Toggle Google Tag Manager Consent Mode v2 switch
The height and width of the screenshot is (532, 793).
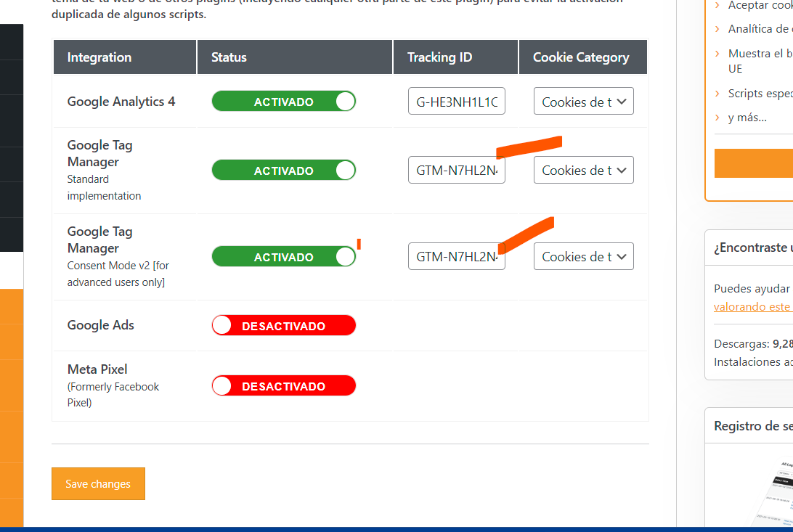tap(284, 257)
